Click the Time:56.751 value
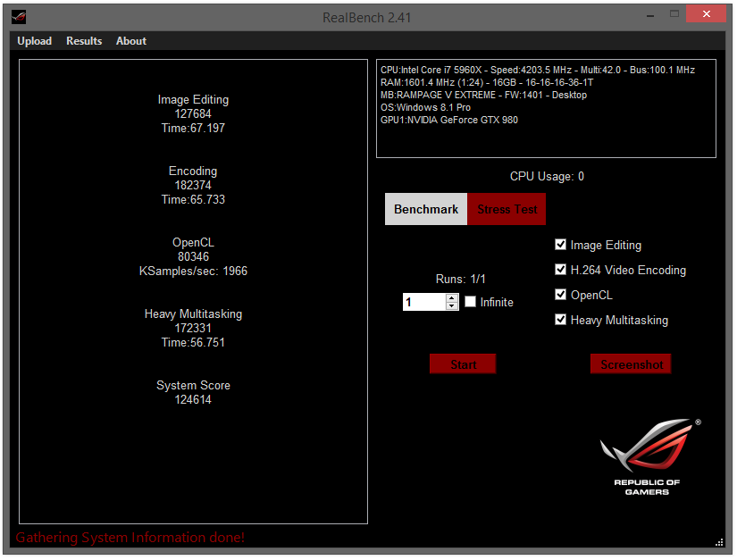Screen dimensions: 737x560 (193, 342)
